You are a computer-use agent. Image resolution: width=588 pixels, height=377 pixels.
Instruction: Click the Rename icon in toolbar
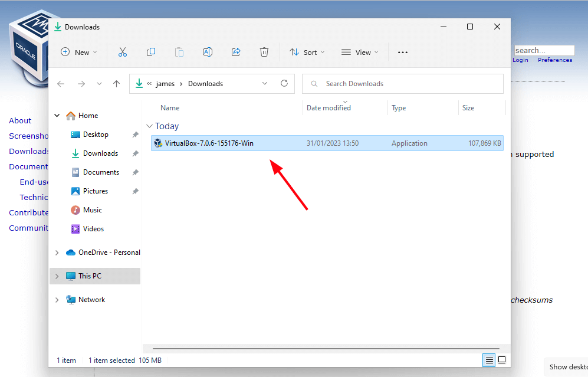click(x=208, y=52)
